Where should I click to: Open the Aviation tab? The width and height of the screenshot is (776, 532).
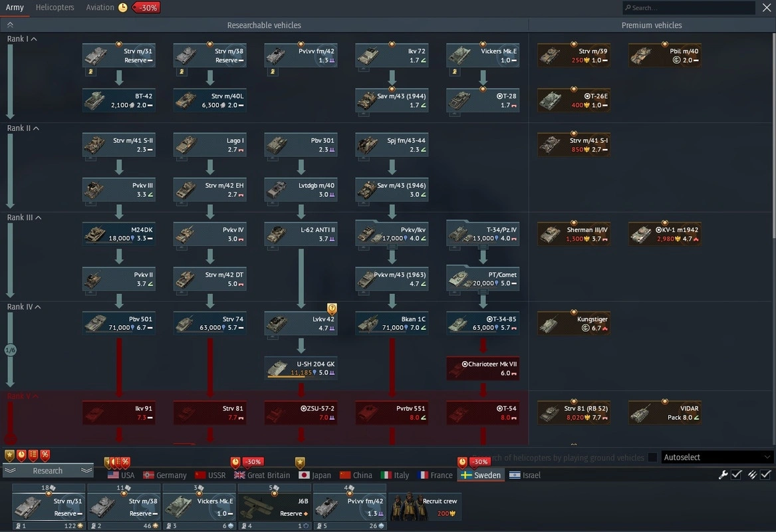(100, 7)
